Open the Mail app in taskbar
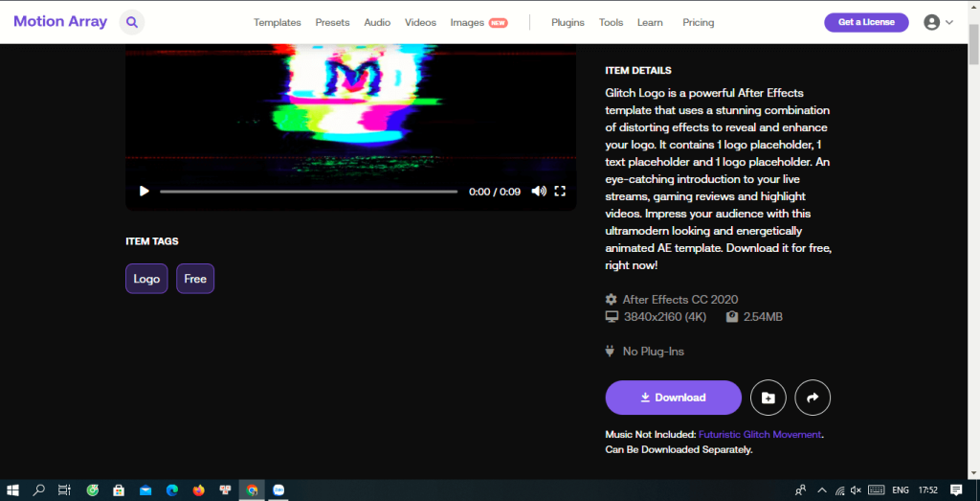 (145, 490)
